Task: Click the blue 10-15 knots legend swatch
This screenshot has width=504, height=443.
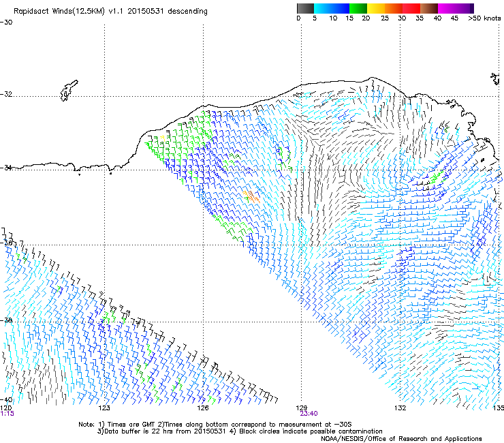Action: pos(341,8)
